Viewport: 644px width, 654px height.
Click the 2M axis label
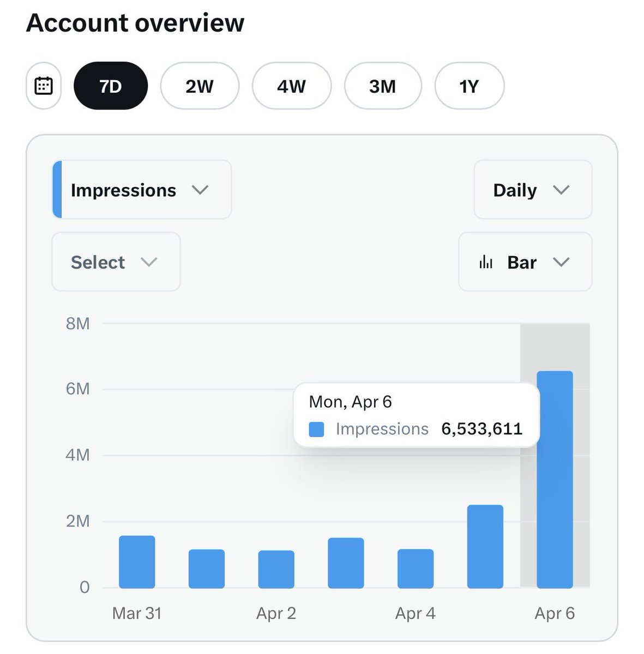pos(77,521)
